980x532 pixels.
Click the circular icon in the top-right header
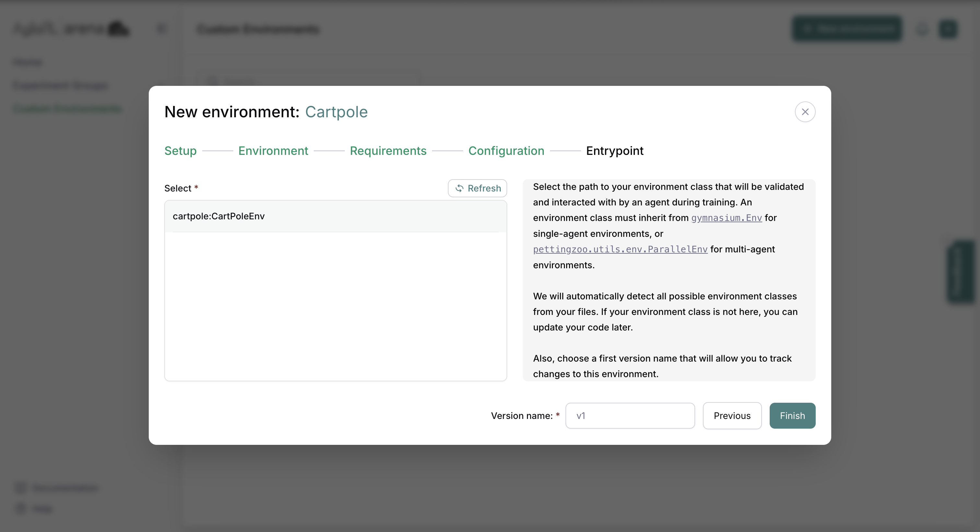pyautogui.click(x=922, y=29)
